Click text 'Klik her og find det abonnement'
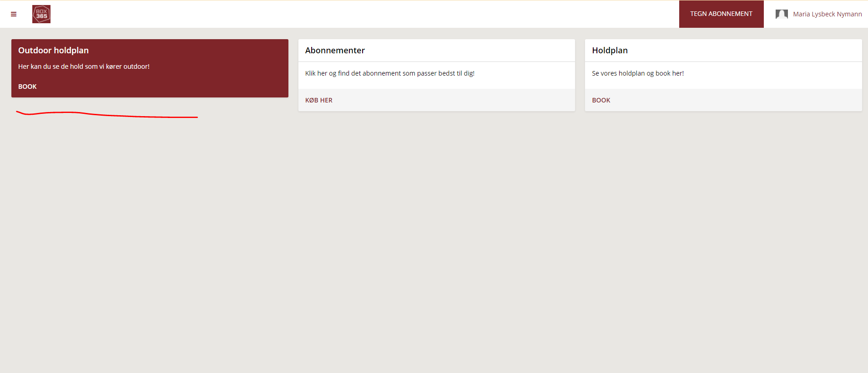Image resolution: width=868 pixels, height=373 pixels. [x=353, y=73]
